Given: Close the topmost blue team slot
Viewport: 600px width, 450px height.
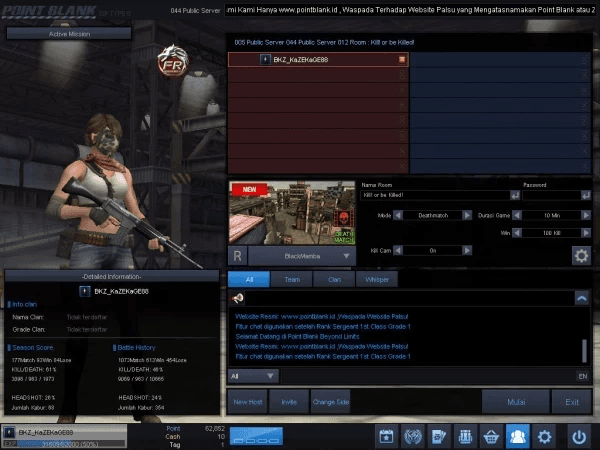Looking at the screenshot, I should [x=584, y=59].
